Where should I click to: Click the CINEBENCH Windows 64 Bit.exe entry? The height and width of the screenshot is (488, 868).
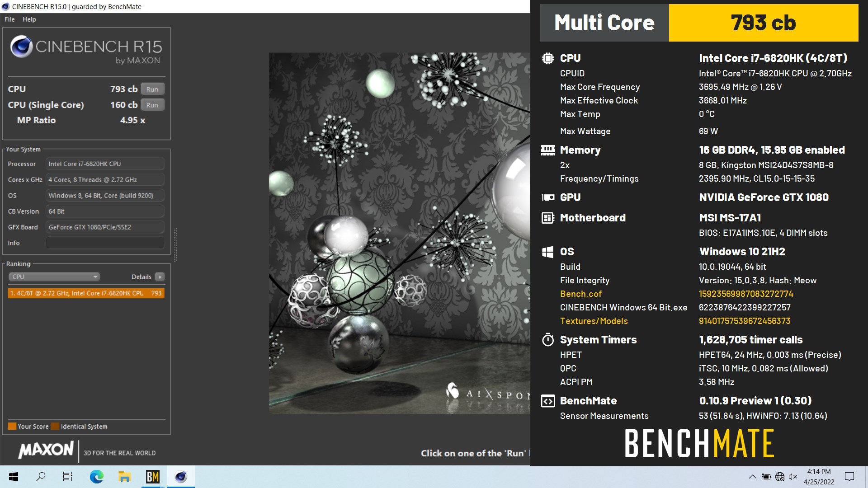click(623, 308)
